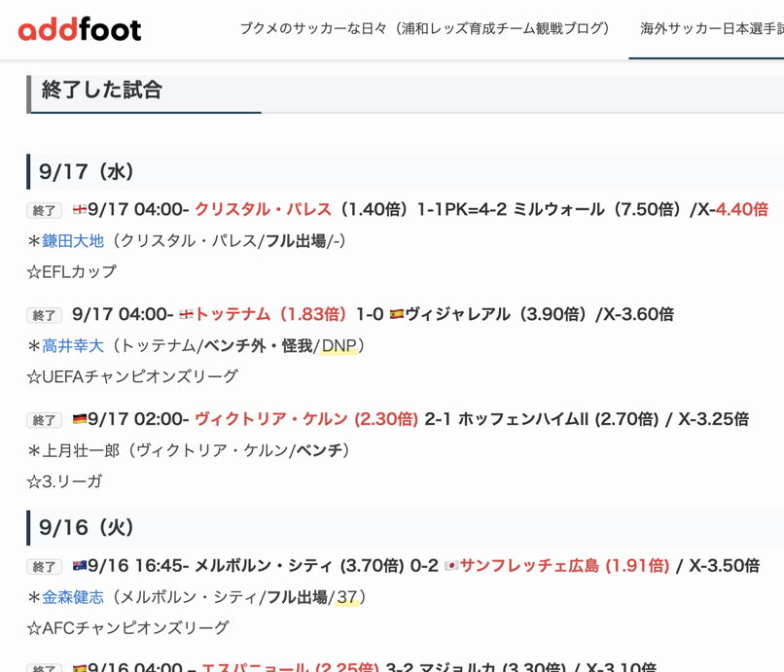Click ☆3.リーガ competition label

64,481
